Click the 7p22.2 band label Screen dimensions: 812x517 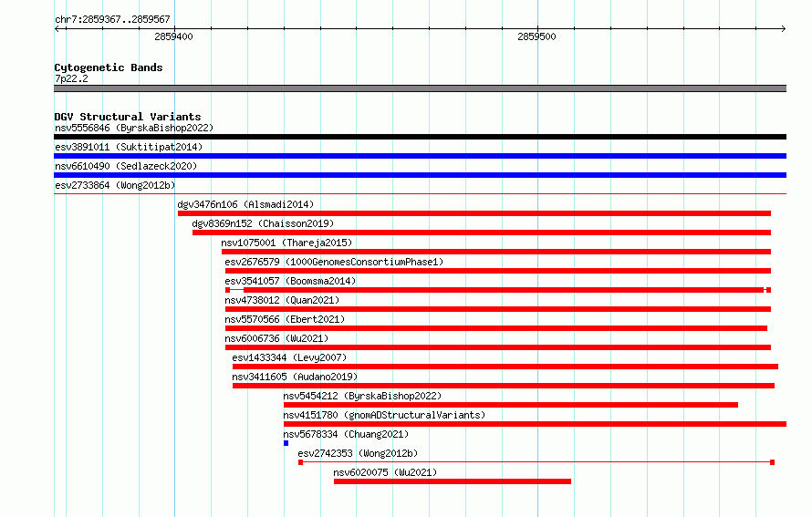click(x=71, y=78)
